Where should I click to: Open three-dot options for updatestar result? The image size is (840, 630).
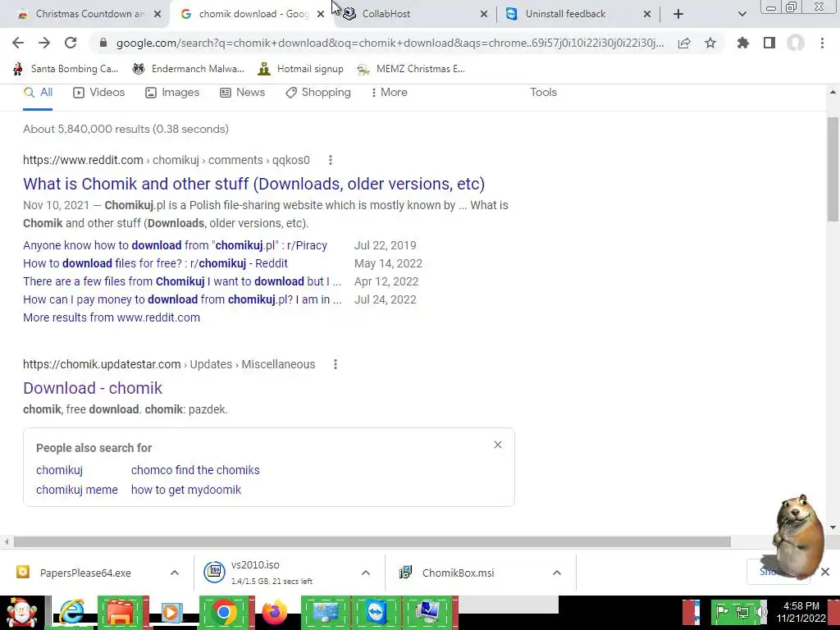[336, 364]
